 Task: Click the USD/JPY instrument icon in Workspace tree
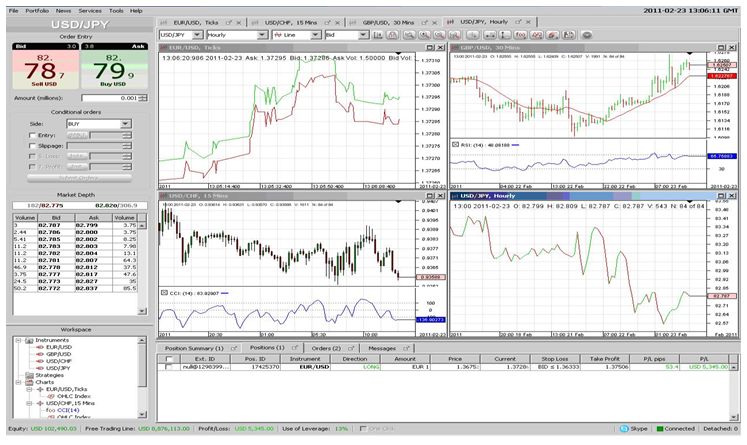pyautogui.click(x=37, y=367)
